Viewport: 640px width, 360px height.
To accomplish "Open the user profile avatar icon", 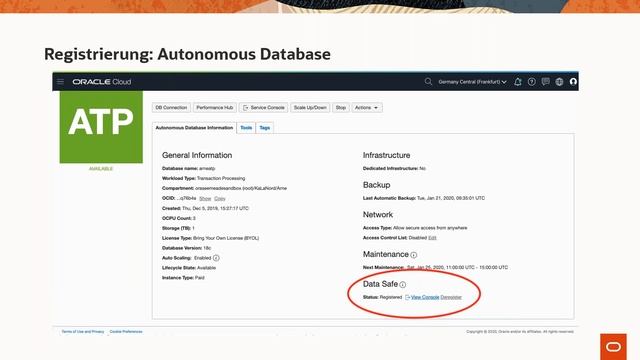I will (x=573, y=82).
